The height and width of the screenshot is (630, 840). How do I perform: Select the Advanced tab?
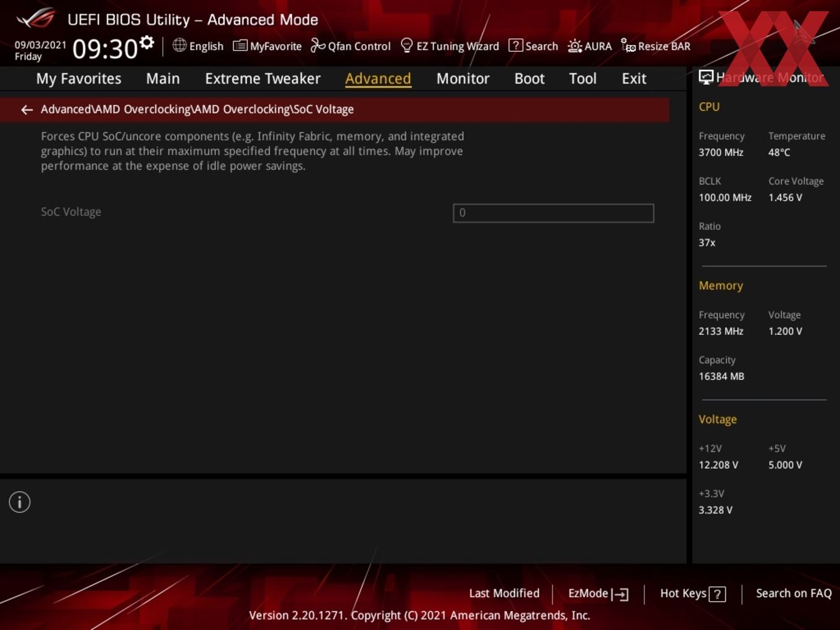[378, 78]
